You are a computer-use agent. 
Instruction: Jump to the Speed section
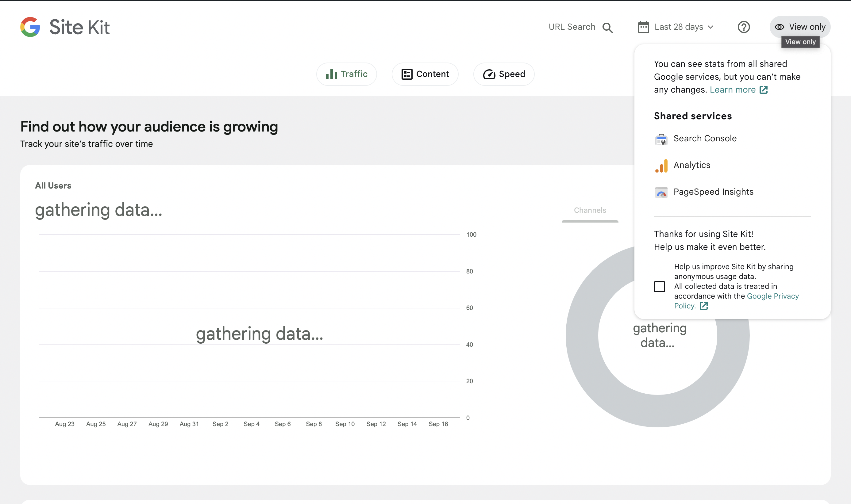504,74
